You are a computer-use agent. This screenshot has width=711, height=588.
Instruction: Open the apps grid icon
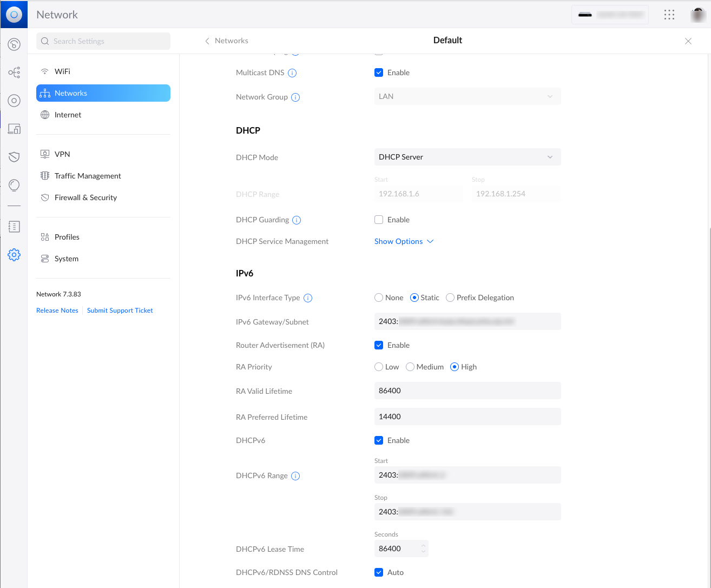669,15
